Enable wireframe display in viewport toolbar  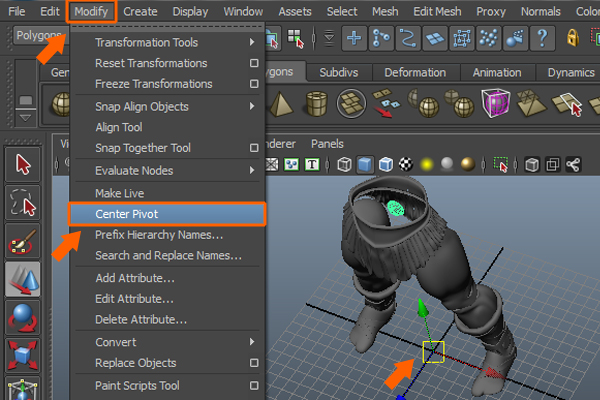click(344, 164)
